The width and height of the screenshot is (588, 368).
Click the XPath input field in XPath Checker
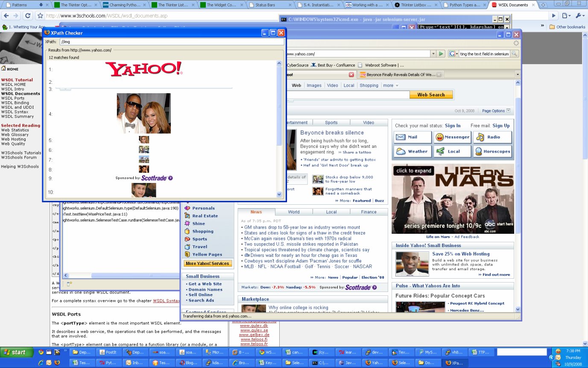[172, 42]
